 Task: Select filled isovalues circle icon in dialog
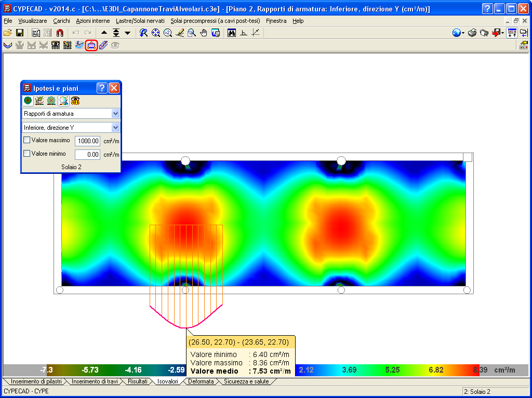click(28, 100)
